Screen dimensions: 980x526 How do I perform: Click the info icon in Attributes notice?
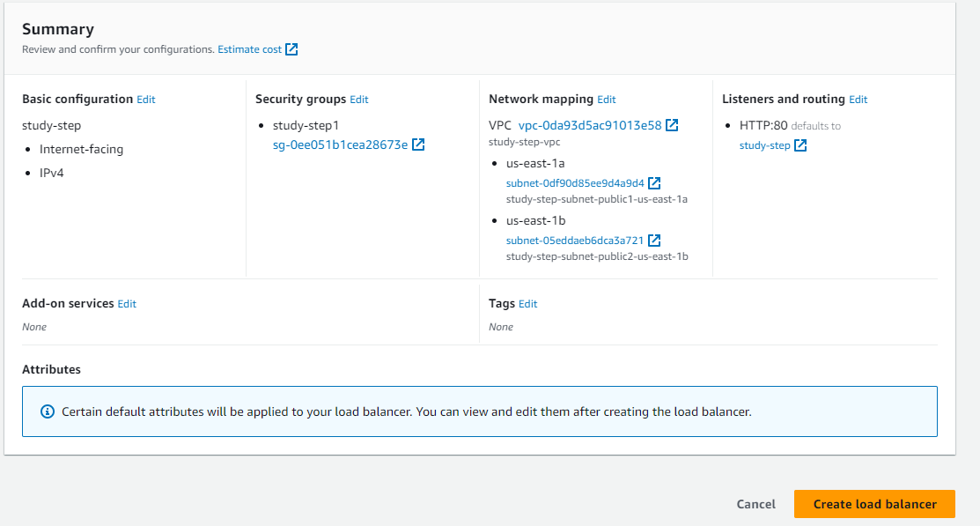[48, 411]
